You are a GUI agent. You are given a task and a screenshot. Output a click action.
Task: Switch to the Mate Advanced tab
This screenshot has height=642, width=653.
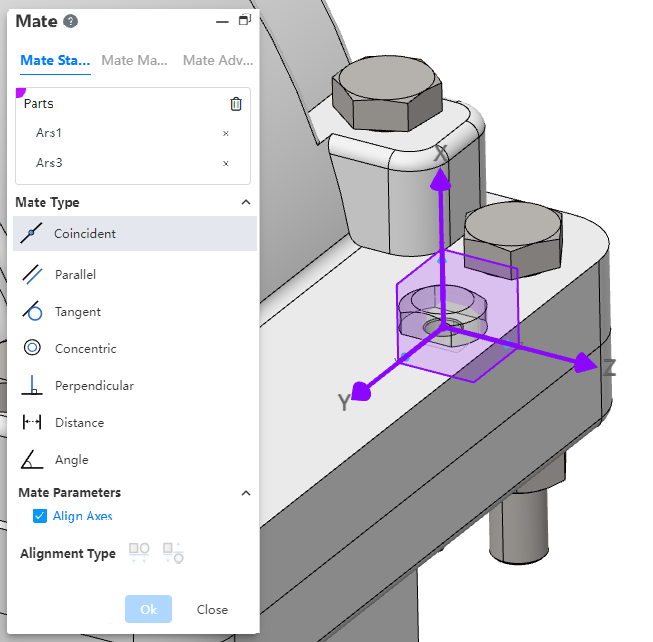point(218,61)
